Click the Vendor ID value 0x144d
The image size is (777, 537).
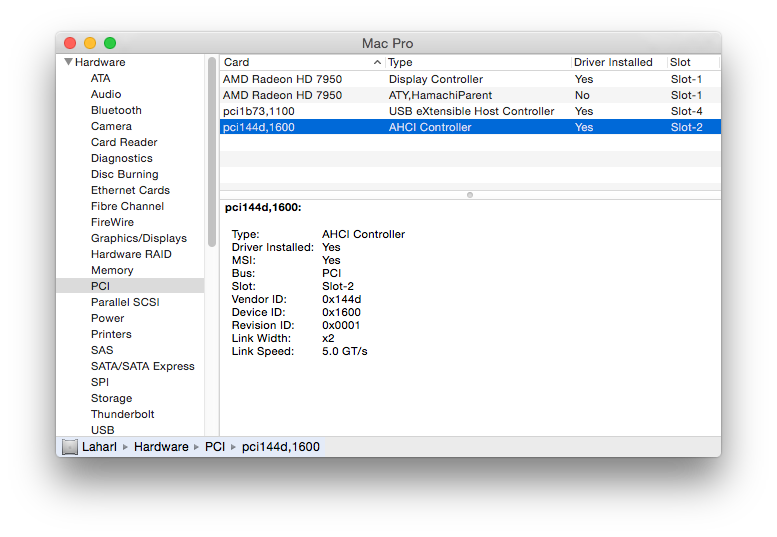[x=341, y=299]
